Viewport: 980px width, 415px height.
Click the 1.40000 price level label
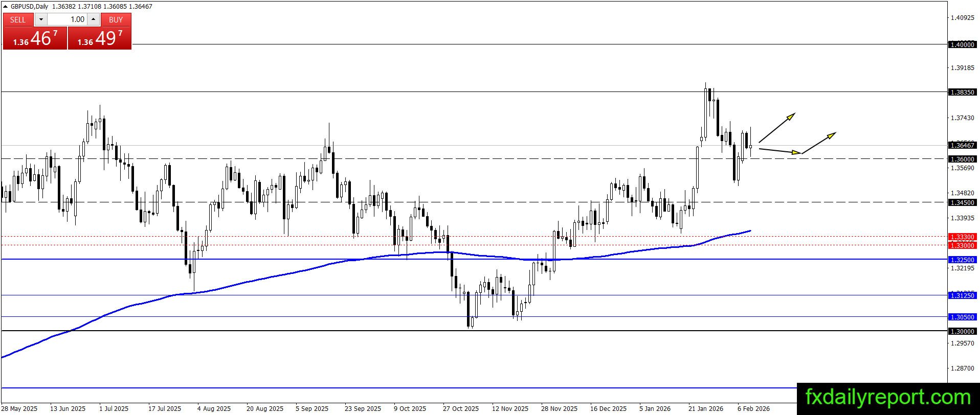click(962, 45)
